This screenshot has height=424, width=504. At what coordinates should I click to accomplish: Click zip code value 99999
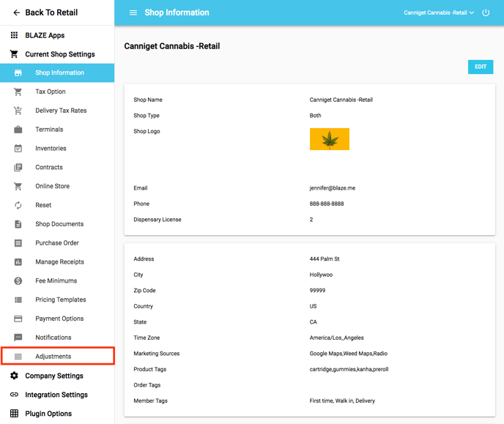point(317,291)
